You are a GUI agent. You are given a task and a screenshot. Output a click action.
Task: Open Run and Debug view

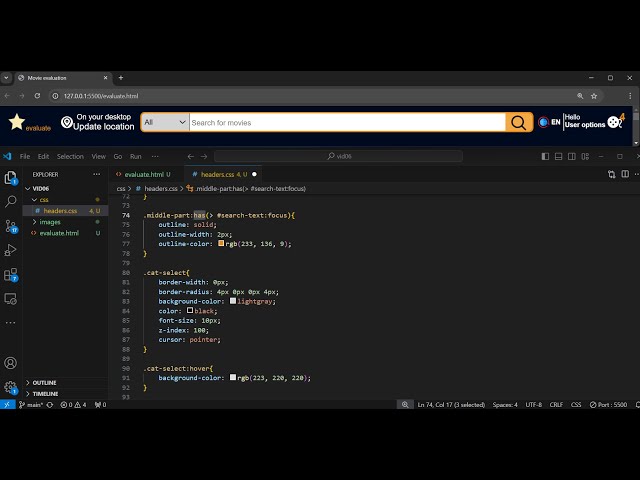click(x=10, y=250)
